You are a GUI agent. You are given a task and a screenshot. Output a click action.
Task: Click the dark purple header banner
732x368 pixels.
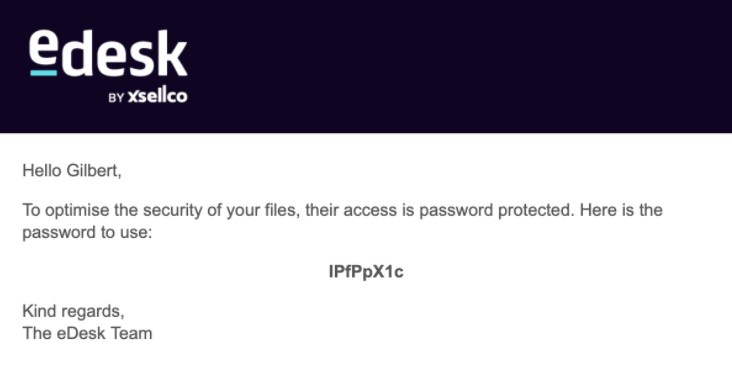tap(366, 66)
